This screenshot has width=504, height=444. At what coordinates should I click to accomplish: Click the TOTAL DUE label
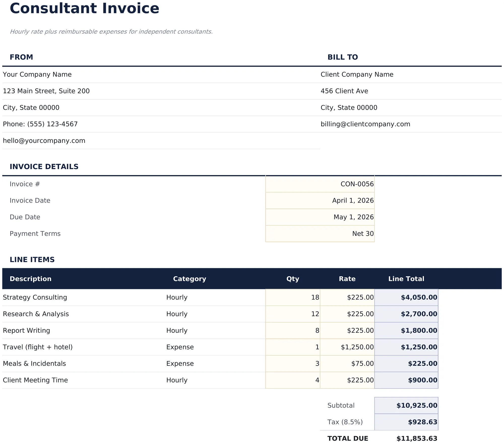pyautogui.click(x=348, y=439)
